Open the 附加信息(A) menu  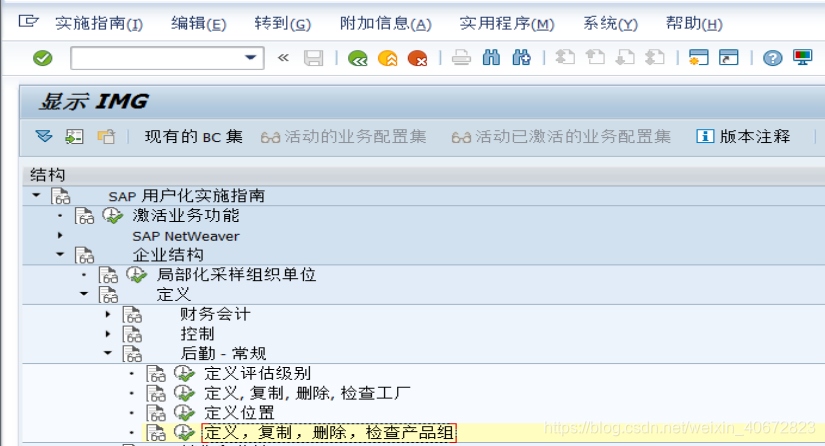386,23
